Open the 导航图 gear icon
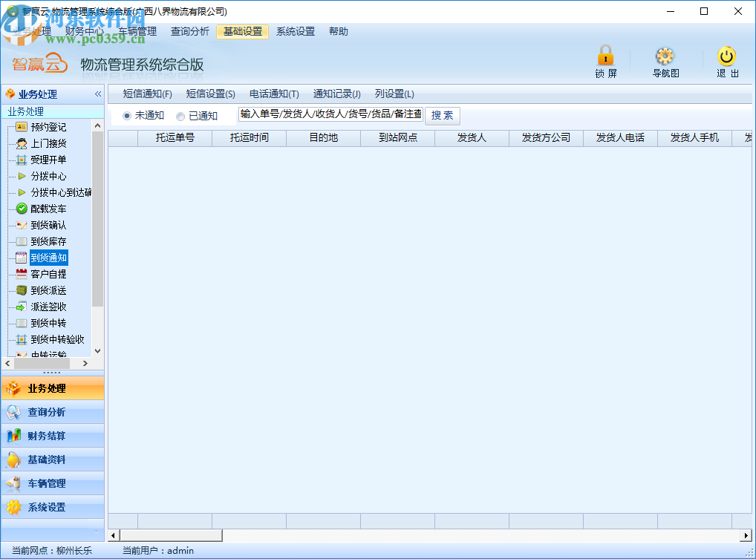This screenshot has height=559, width=756. (x=665, y=56)
